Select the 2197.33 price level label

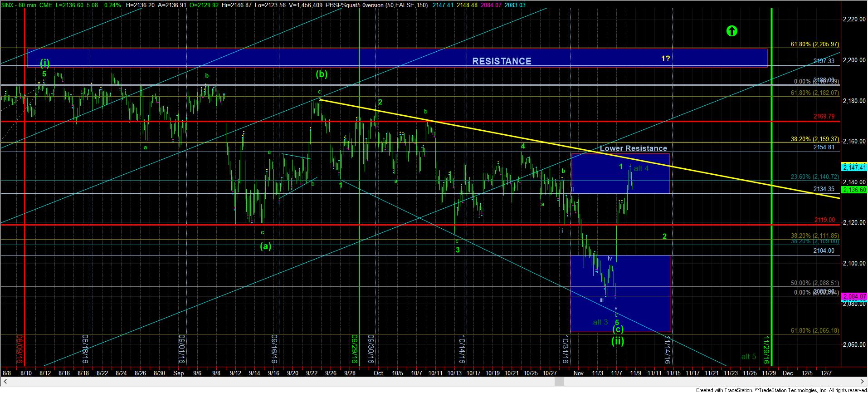click(824, 61)
